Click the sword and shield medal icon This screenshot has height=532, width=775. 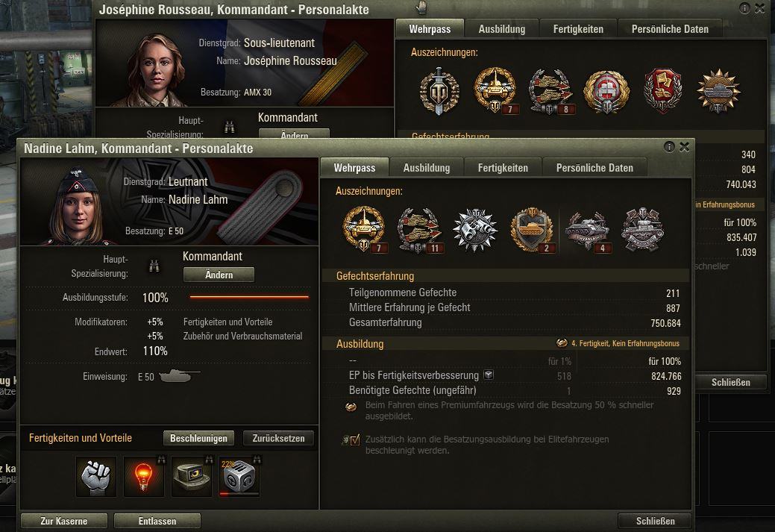pyautogui.click(x=439, y=92)
